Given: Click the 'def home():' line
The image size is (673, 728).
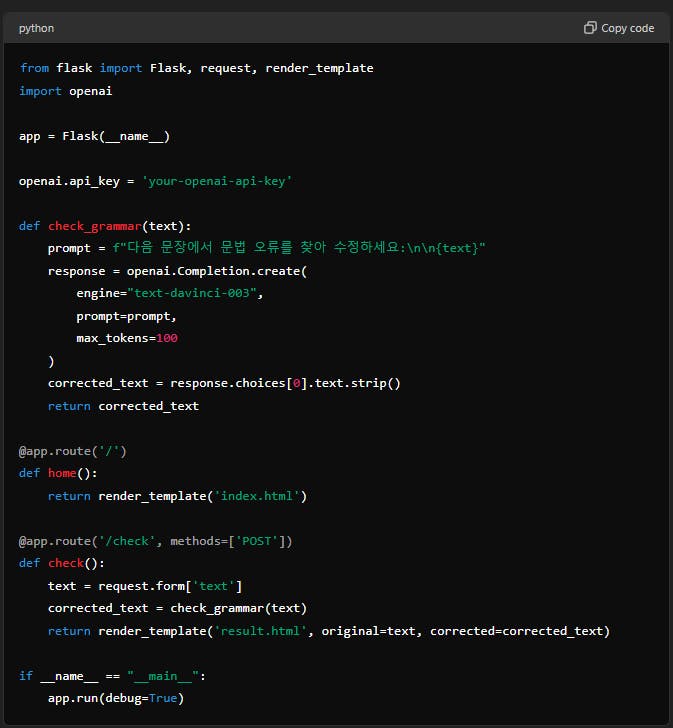Looking at the screenshot, I should pyautogui.click(x=58, y=473).
